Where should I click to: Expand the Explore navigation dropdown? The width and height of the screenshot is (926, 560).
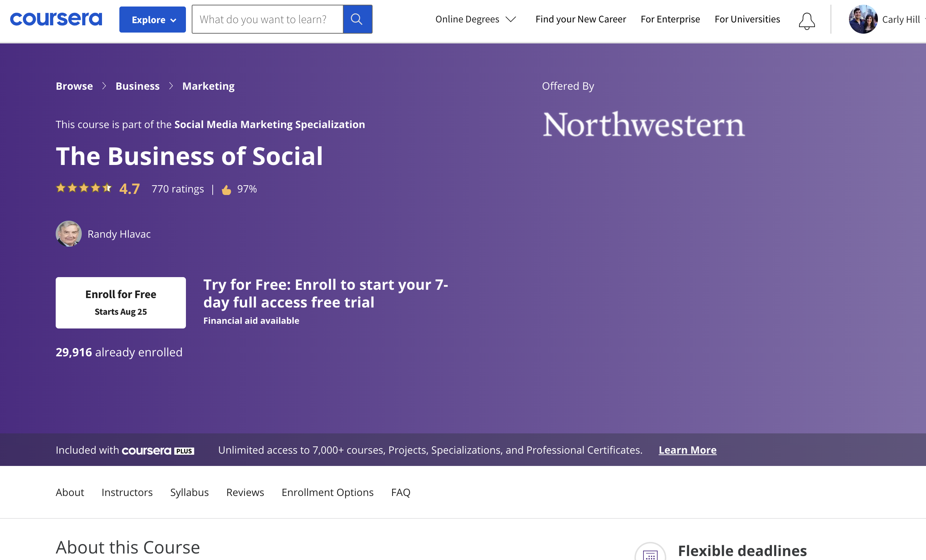point(152,18)
